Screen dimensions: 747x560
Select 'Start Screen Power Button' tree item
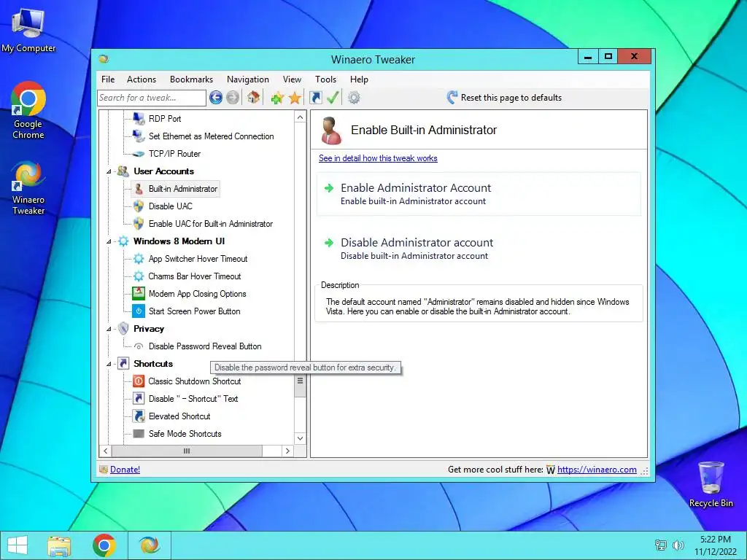[x=194, y=311]
